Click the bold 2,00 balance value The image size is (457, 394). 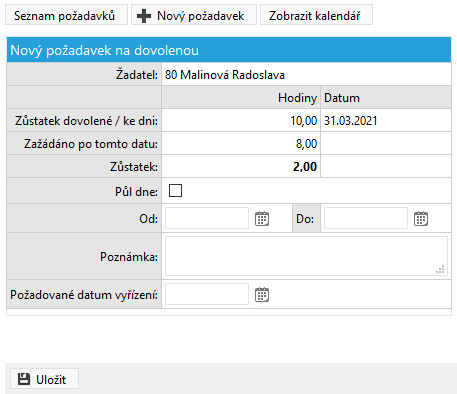tap(305, 167)
